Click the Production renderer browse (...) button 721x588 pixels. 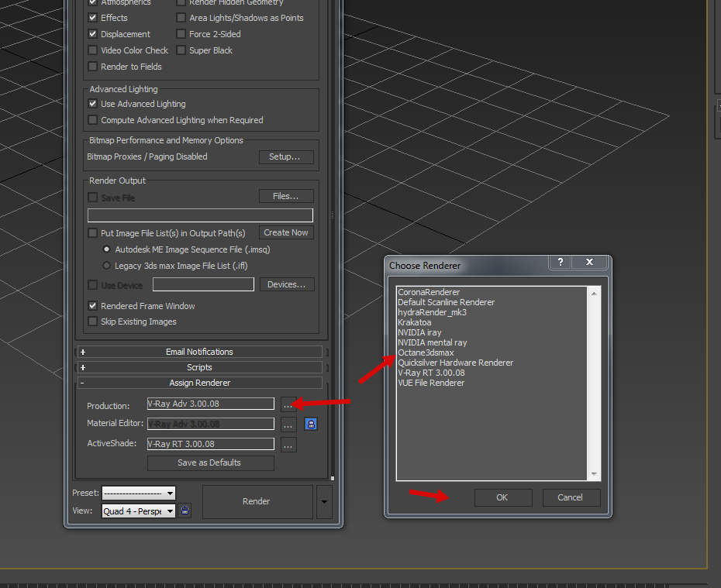coord(288,404)
